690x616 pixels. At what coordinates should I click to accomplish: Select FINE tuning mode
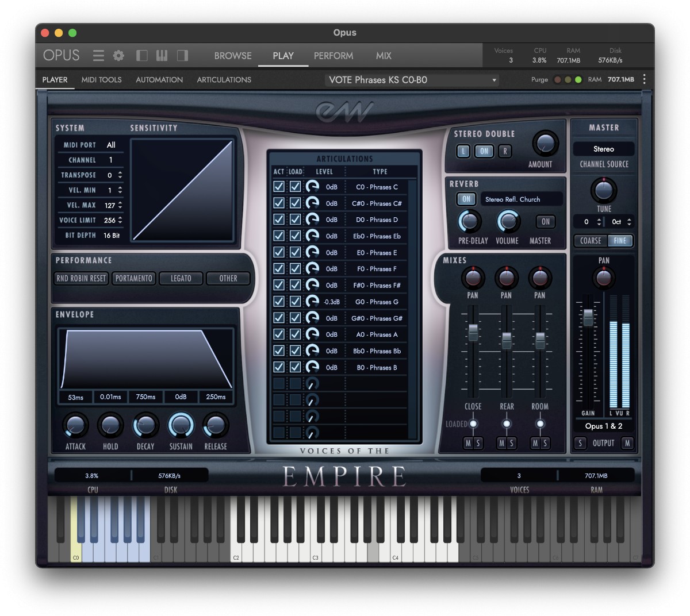pyautogui.click(x=619, y=241)
